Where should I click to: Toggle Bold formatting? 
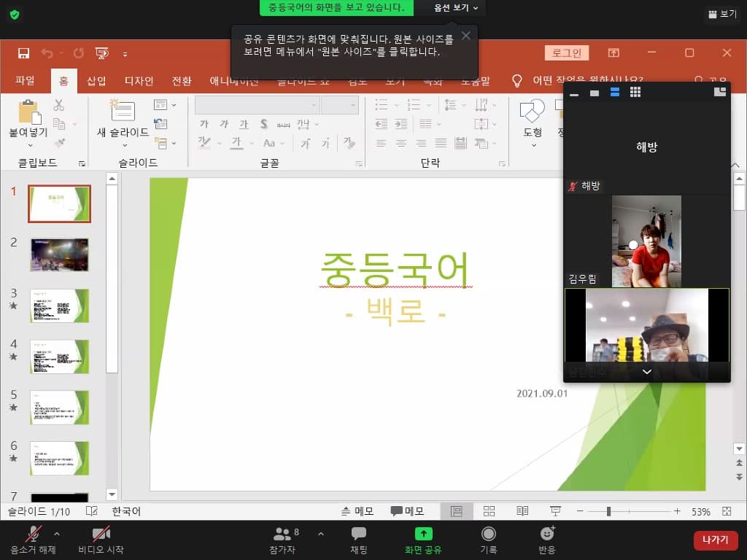click(204, 124)
